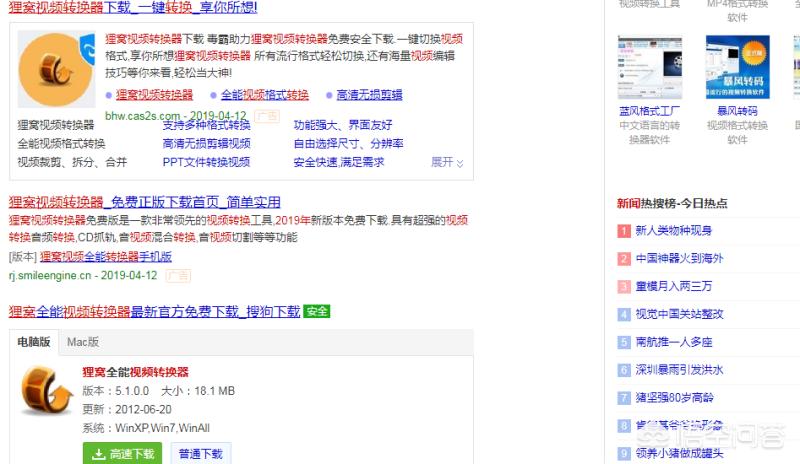
Task: Expand the ad details with 展开
Action: [447, 162]
